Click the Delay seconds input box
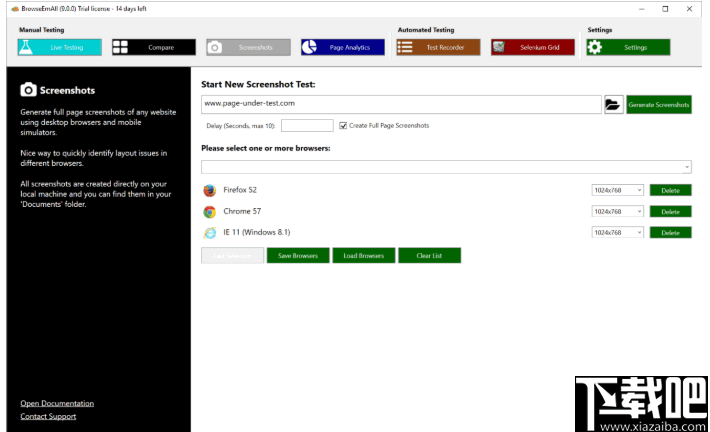The width and height of the screenshot is (710, 432). 307,125
